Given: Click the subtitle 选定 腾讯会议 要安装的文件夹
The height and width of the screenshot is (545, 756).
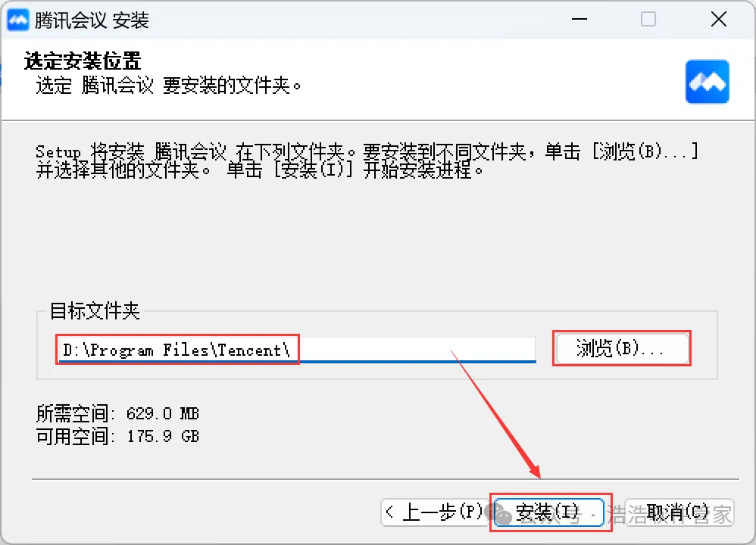Looking at the screenshot, I should 168,86.
